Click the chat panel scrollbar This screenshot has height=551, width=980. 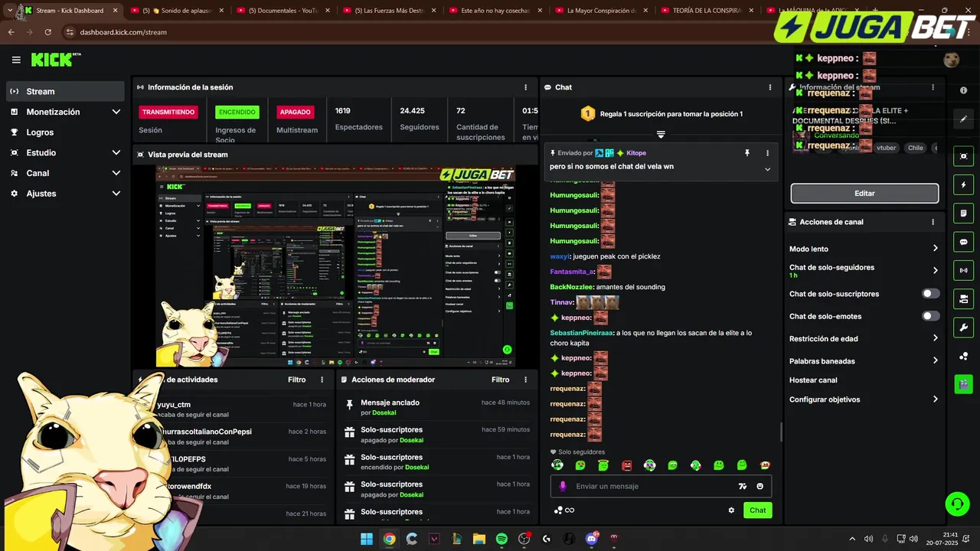(x=781, y=432)
